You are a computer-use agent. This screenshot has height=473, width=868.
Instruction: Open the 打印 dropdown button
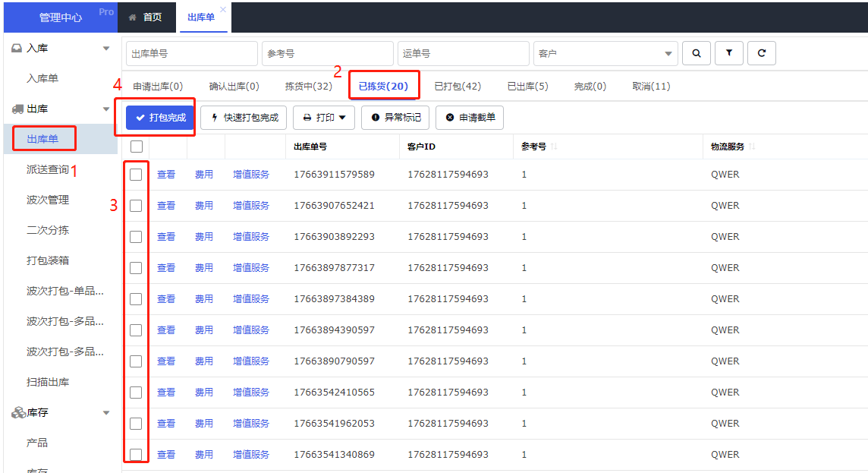point(324,118)
